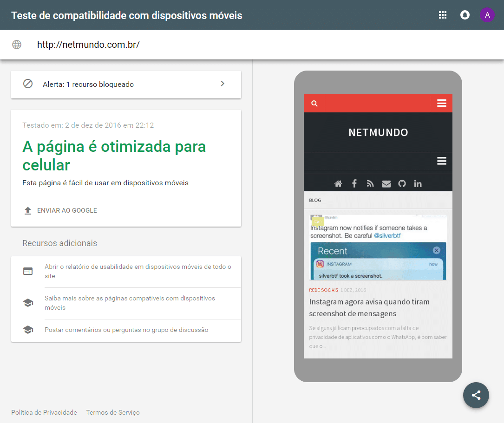
Task: Open the site-wide mobile usability report link
Action: click(x=138, y=272)
